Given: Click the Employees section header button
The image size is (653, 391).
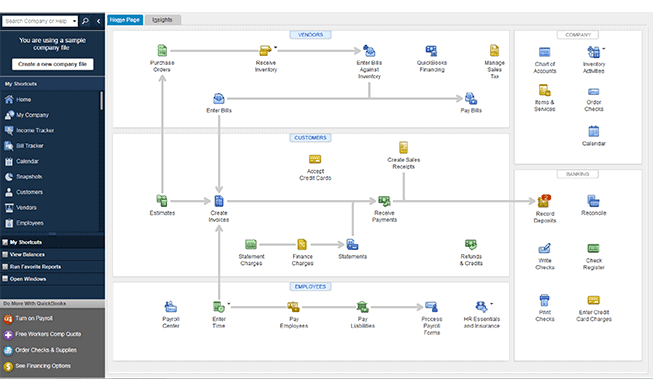Looking at the screenshot, I should point(310,286).
